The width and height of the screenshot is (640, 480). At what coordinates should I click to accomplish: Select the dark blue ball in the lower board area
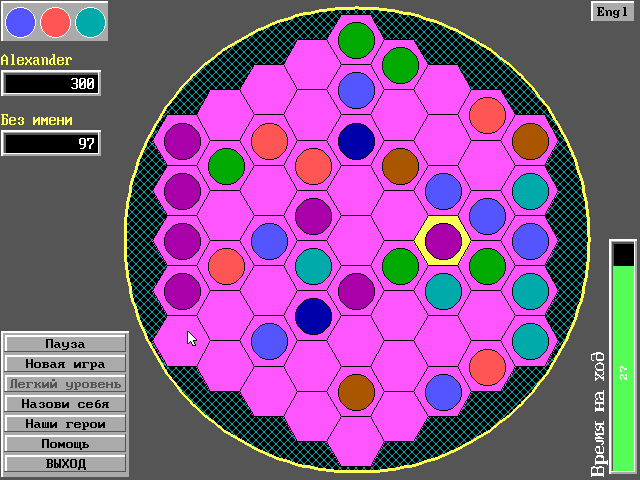[x=313, y=316]
